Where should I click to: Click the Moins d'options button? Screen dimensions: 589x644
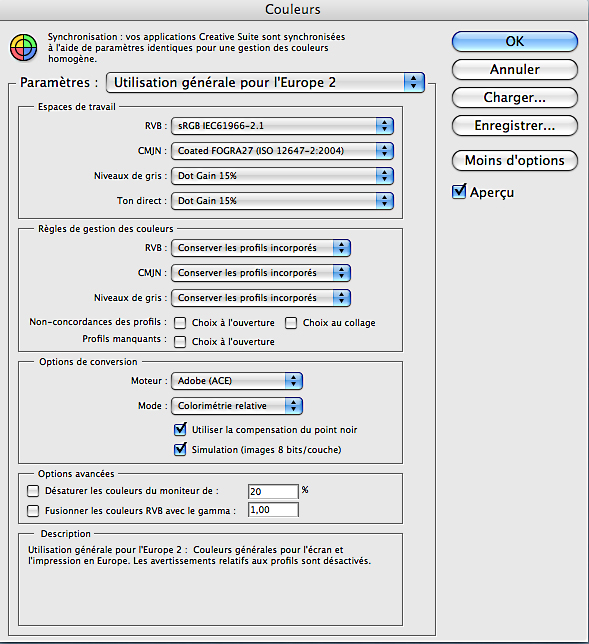tap(515, 160)
